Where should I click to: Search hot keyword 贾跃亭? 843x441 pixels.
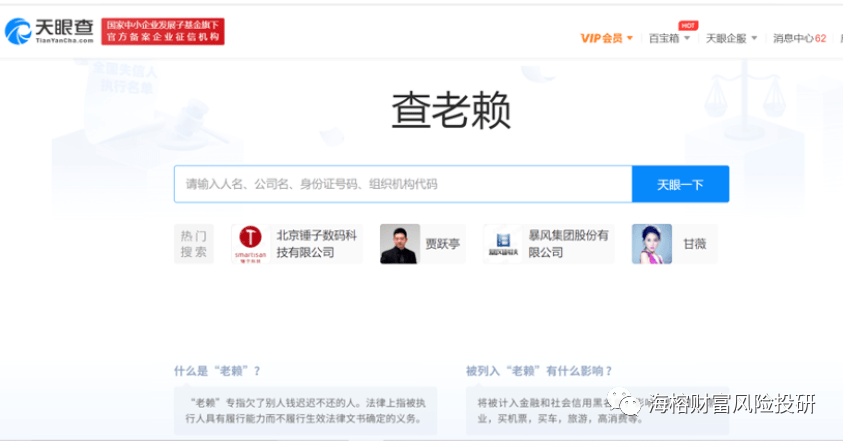[x=442, y=244]
